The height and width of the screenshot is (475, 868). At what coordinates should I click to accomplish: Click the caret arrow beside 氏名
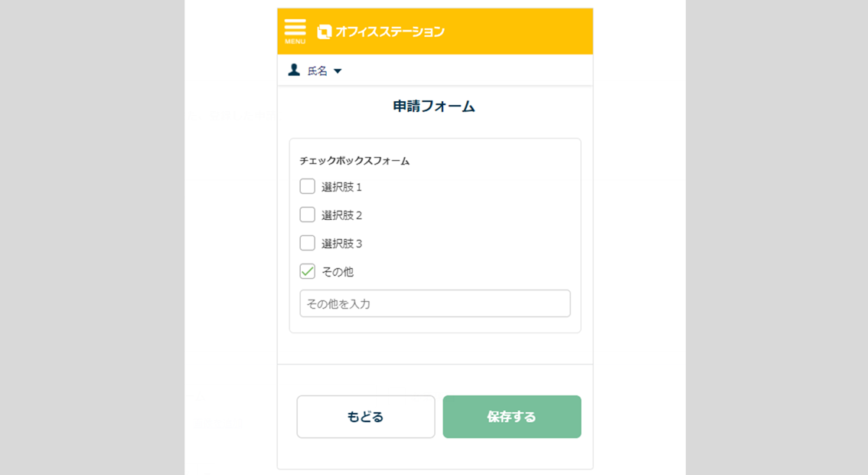338,71
